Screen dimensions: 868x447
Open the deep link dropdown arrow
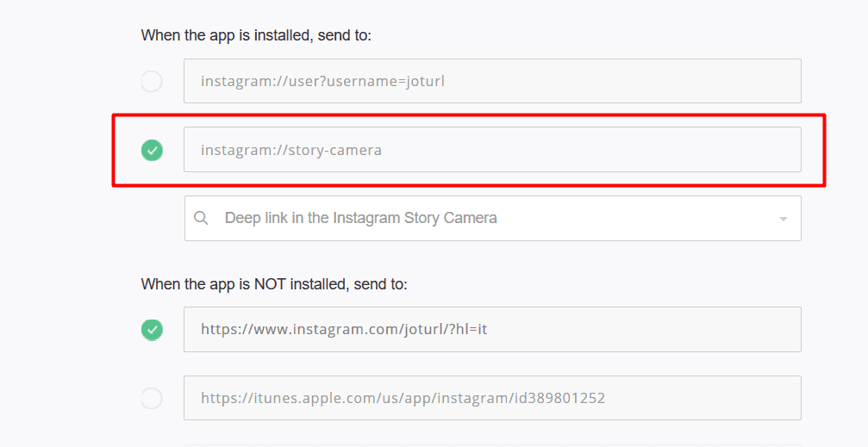click(784, 219)
